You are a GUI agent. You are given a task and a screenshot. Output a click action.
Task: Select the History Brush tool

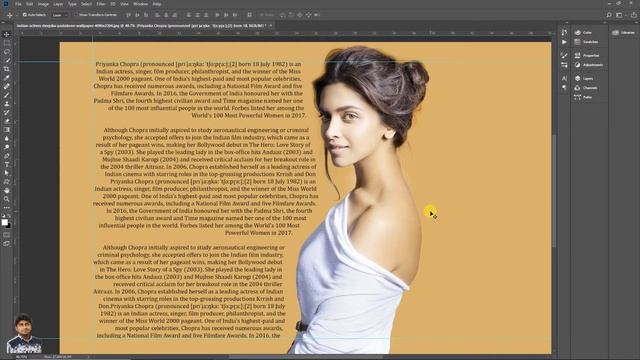click(x=7, y=112)
